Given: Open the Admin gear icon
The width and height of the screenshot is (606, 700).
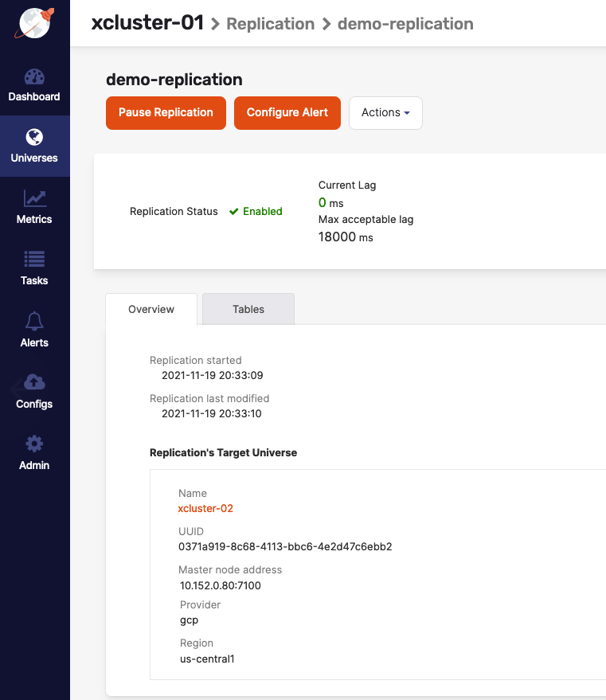Looking at the screenshot, I should [34, 444].
